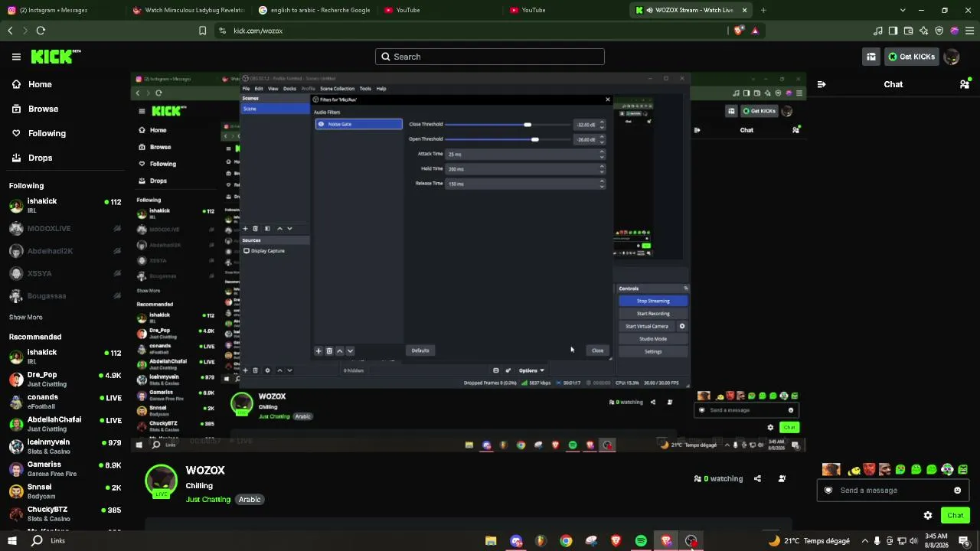Click the chat identity badge in message box

click(828, 491)
